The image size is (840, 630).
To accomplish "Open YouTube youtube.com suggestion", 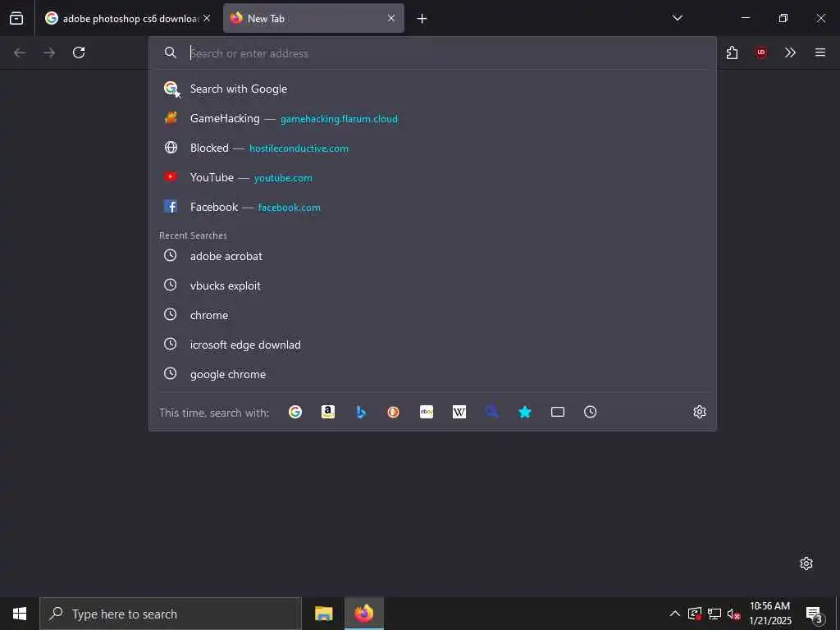I will 433,177.
